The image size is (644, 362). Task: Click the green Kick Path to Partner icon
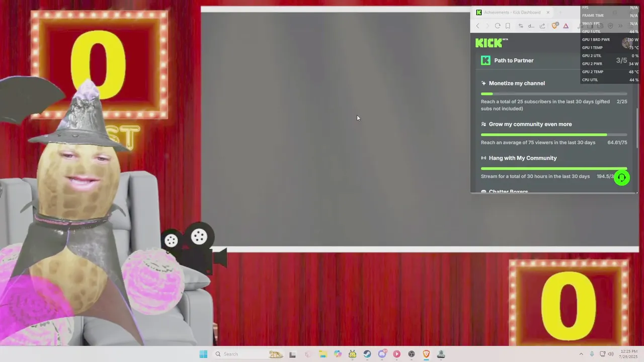pyautogui.click(x=486, y=60)
